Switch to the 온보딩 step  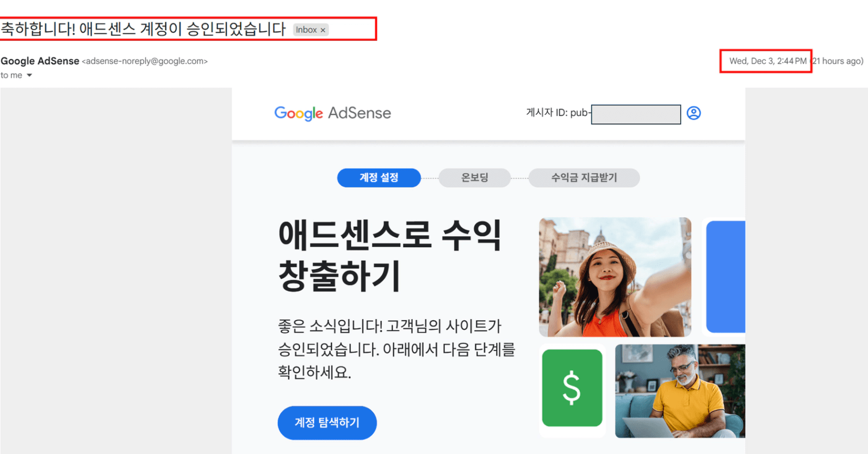click(x=474, y=178)
